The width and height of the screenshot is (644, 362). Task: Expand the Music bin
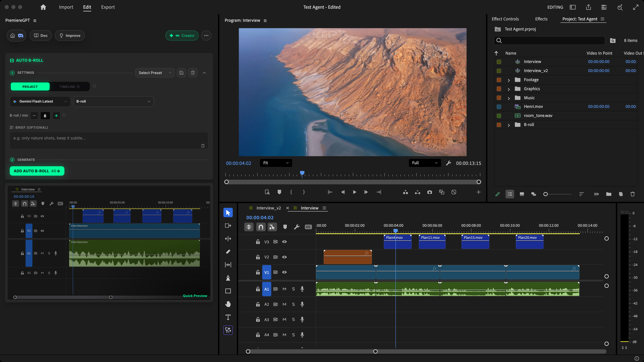(x=509, y=98)
